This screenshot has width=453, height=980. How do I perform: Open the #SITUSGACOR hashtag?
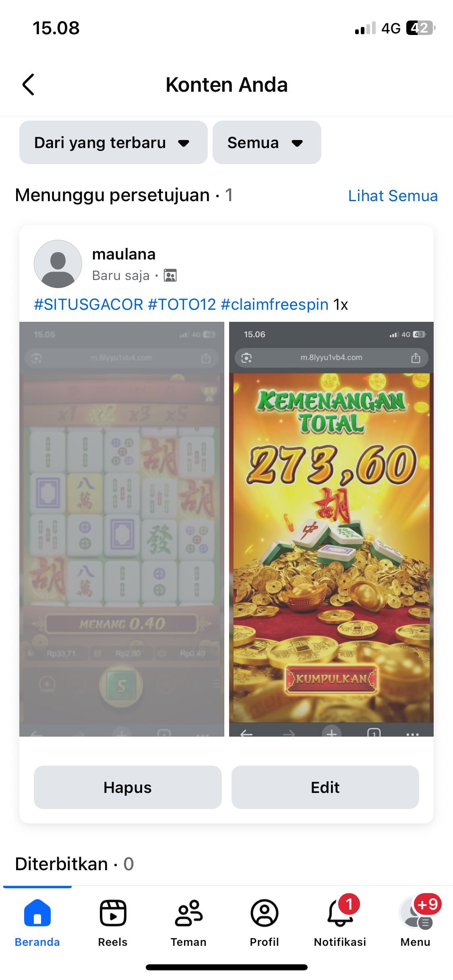coord(89,305)
